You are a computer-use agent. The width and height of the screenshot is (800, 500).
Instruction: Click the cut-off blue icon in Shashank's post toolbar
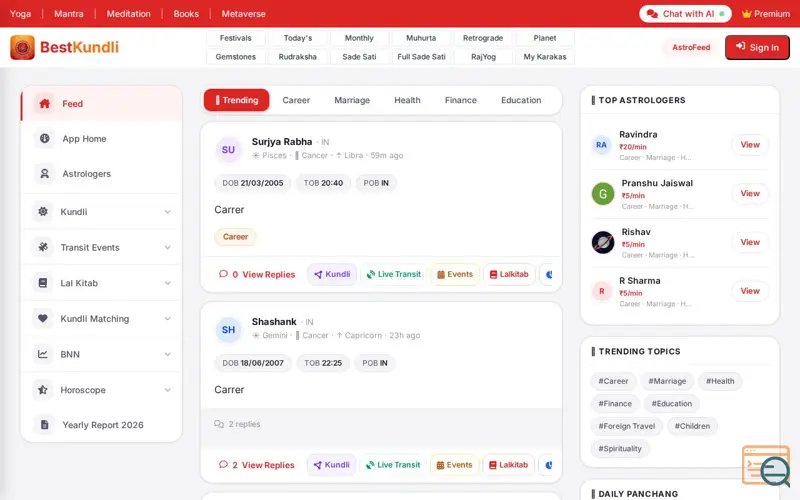point(548,465)
